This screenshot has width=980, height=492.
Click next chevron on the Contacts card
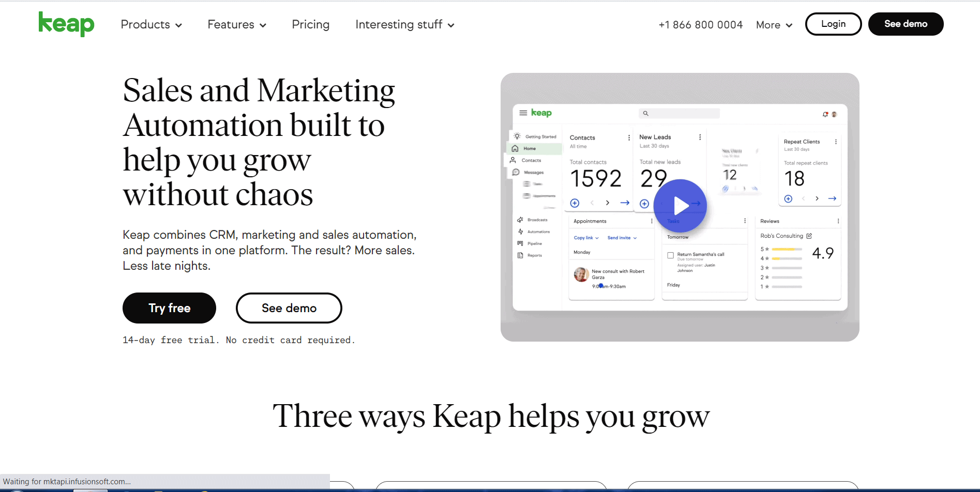[608, 203]
